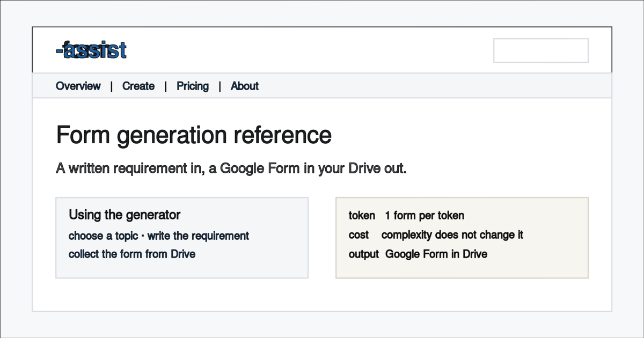Image resolution: width=644 pixels, height=338 pixels.
Task: Go to the Create page
Action: coord(138,86)
